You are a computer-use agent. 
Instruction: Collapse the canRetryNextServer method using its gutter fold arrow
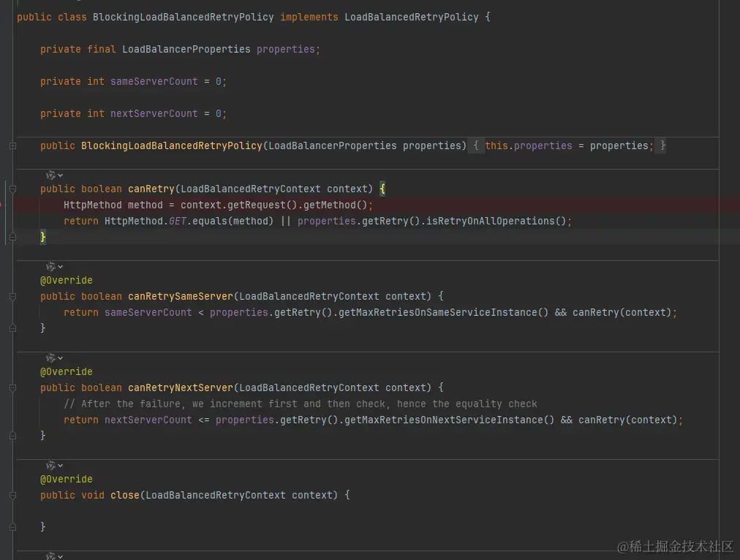[x=13, y=387]
